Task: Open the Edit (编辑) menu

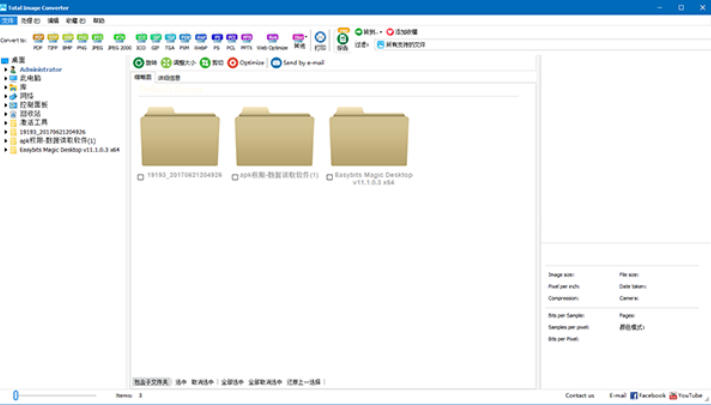Action: coord(54,20)
